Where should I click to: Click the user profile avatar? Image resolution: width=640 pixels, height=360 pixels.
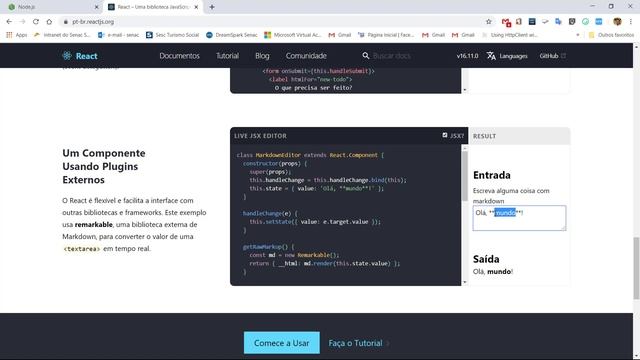617,22
